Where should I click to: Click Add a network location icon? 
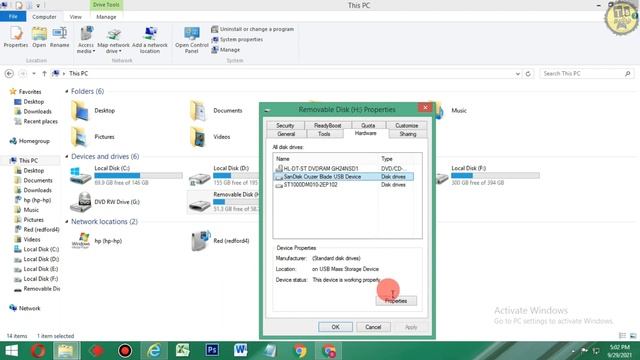click(150, 40)
